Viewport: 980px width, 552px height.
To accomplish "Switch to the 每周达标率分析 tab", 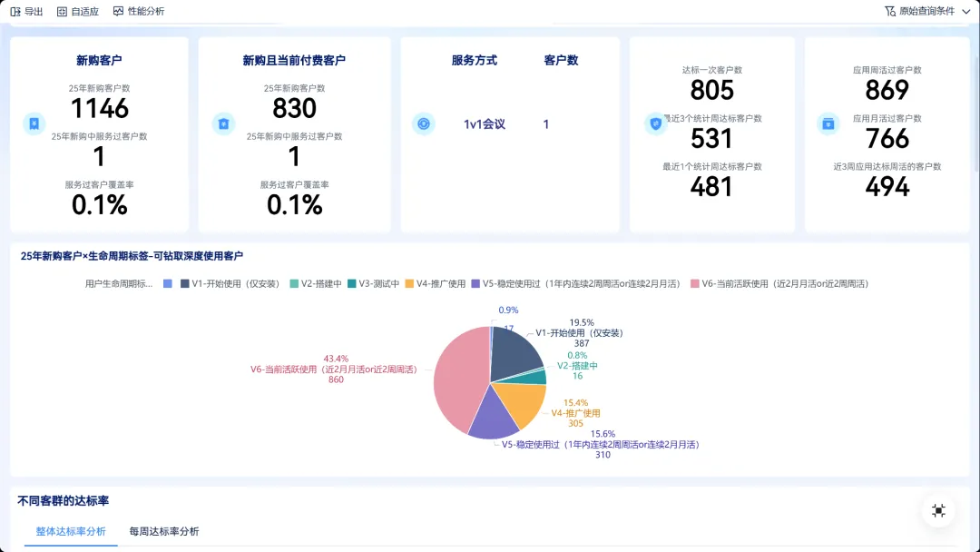I will tap(165, 531).
